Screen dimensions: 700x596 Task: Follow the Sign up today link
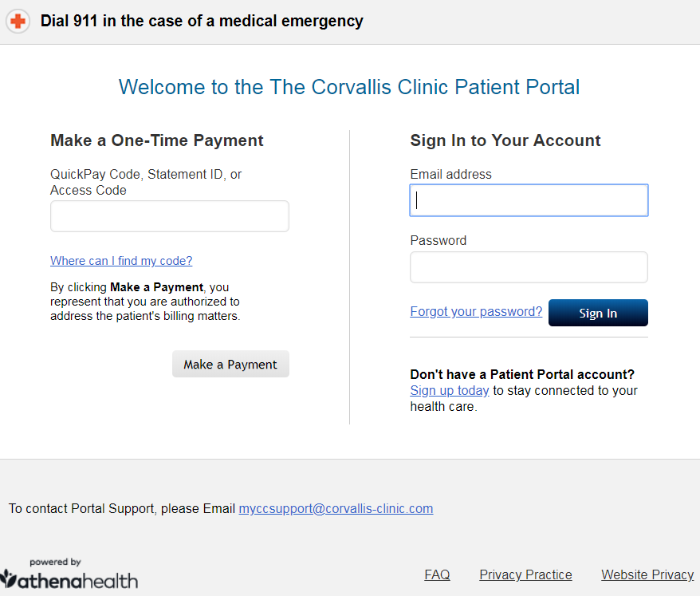(x=450, y=390)
